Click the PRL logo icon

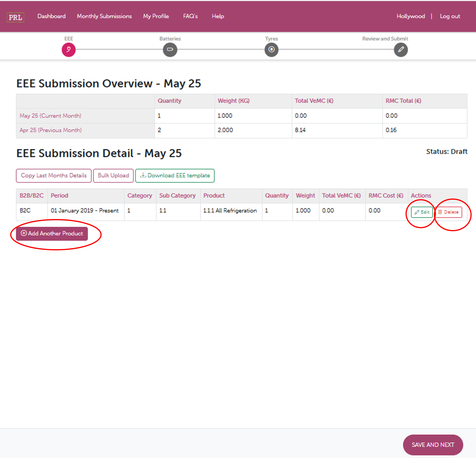[15, 17]
